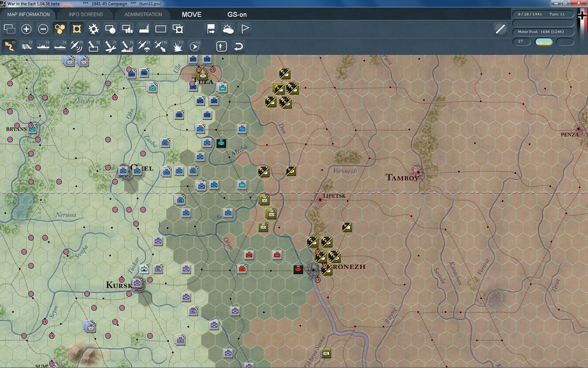Click the F12 circular arrow icon

[x=195, y=46]
